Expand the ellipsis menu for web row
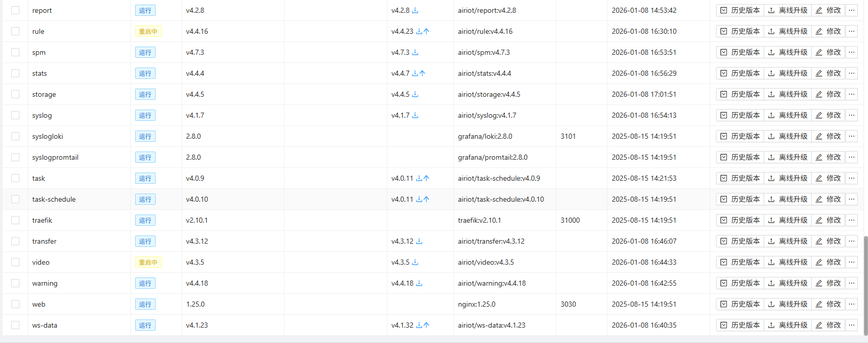The width and height of the screenshot is (868, 343). coord(852,304)
